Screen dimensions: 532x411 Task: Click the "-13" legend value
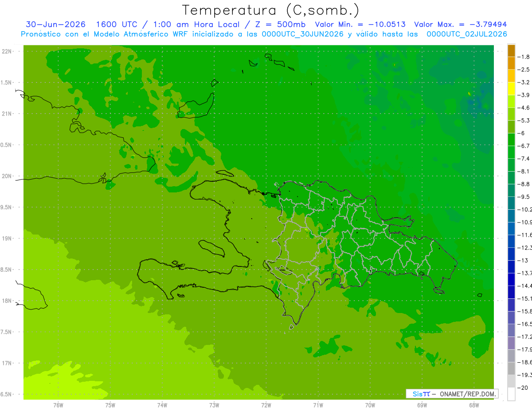click(522, 261)
